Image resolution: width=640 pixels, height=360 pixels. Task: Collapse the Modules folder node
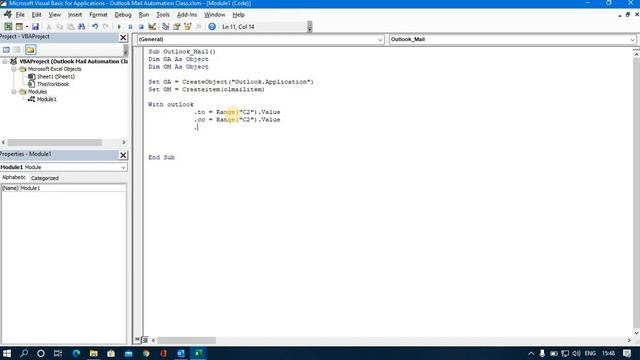click(14, 92)
